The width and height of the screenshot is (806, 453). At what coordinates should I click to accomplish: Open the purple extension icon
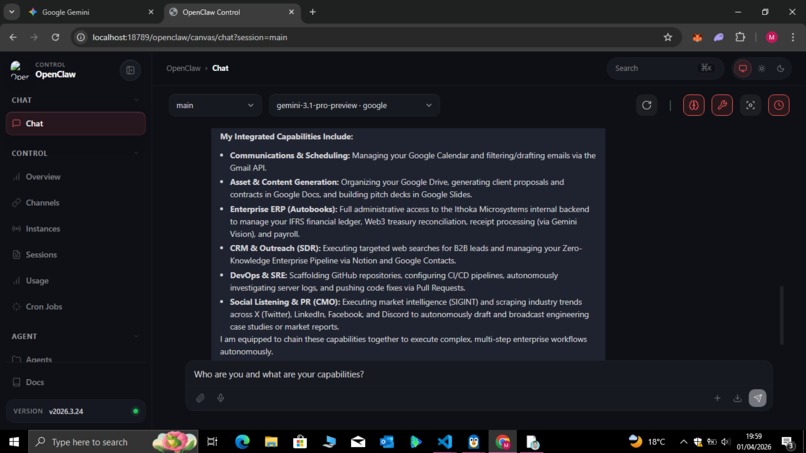(x=719, y=37)
